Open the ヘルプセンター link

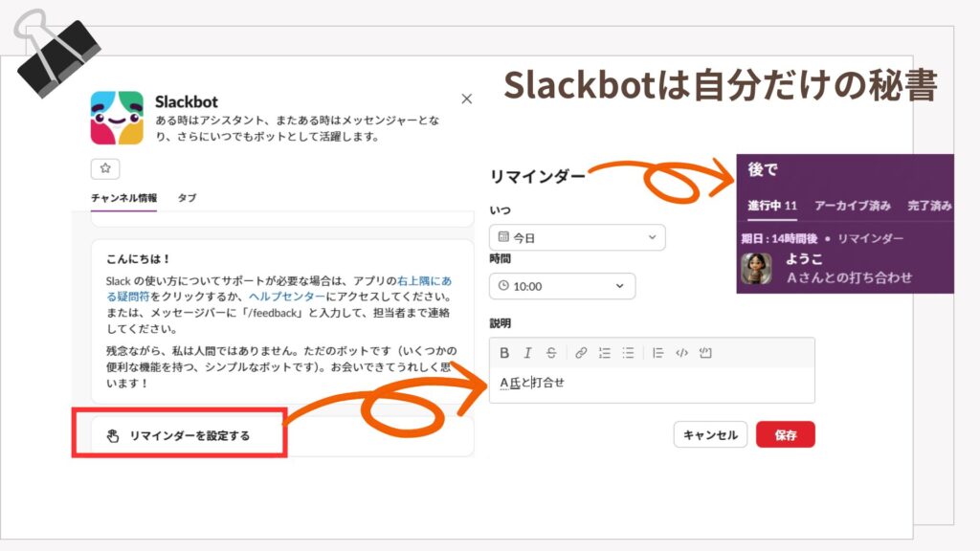(287, 297)
